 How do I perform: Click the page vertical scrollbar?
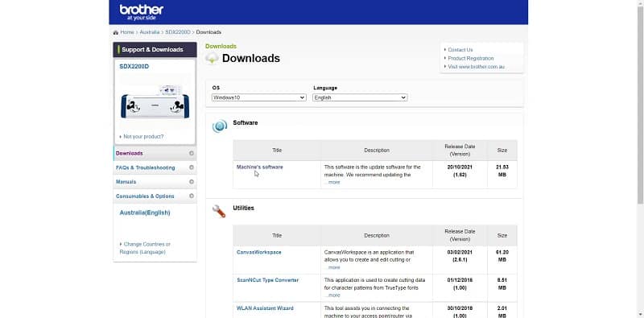click(x=641, y=159)
